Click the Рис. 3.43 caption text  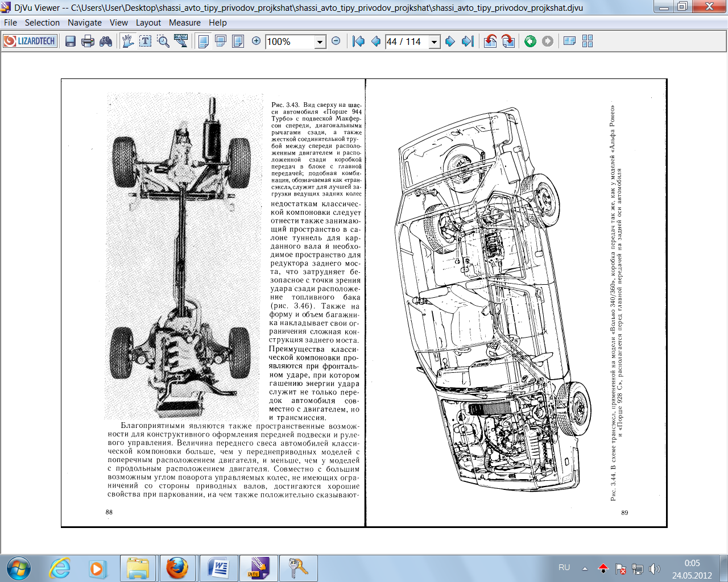coord(316,149)
